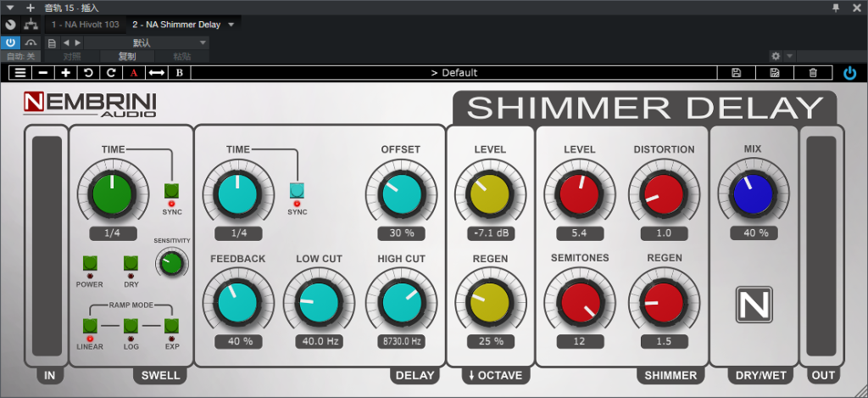Screen dimensions: 868x398
Task: Click the SEMITONES knob
Action: [x=580, y=304]
